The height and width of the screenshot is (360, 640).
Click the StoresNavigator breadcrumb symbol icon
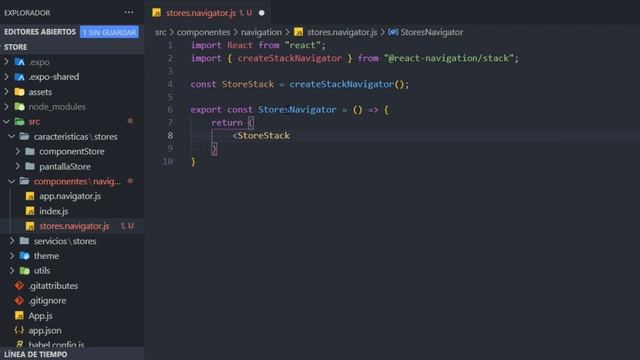pos(393,32)
